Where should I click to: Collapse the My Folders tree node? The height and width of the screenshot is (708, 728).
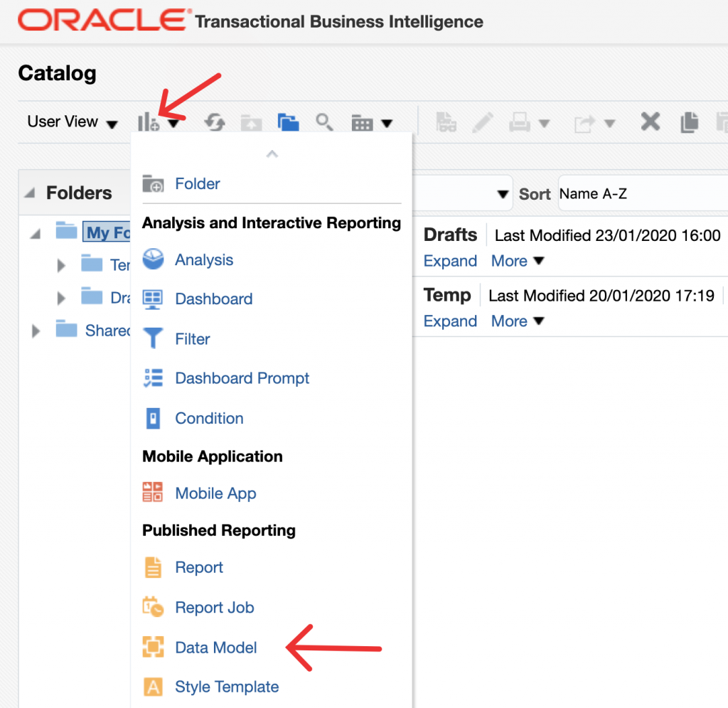[36, 232]
